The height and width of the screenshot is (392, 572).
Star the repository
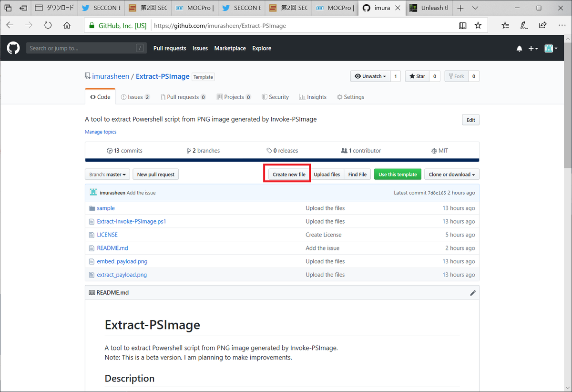[417, 76]
